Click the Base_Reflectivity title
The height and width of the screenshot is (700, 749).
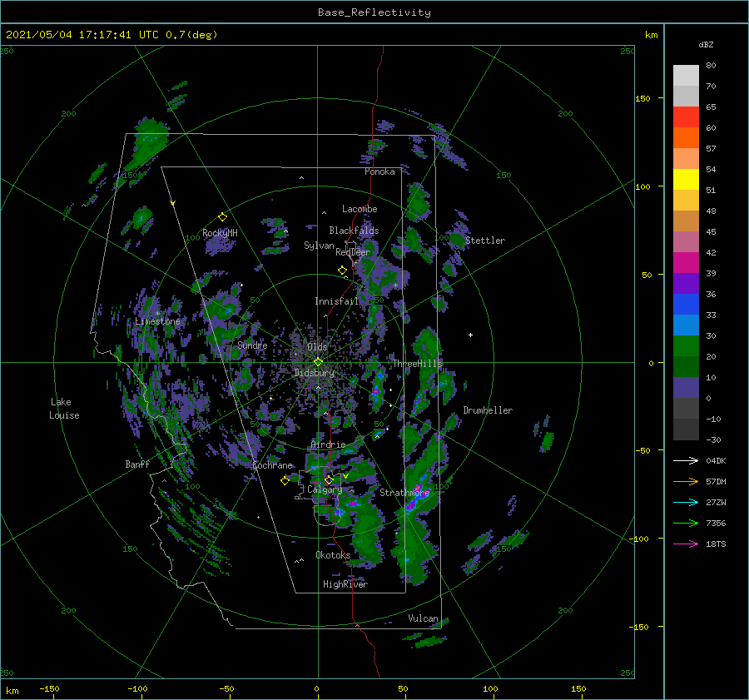click(x=374, y=12)
